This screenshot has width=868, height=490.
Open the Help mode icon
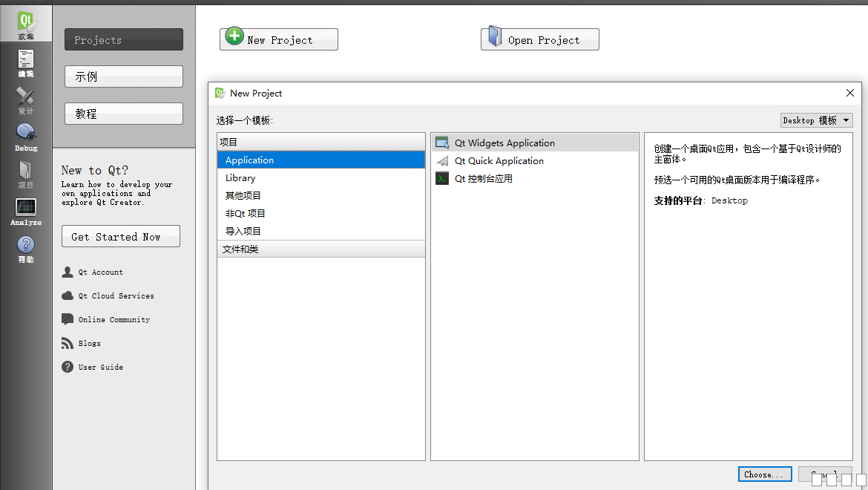[x=26, y=249]
